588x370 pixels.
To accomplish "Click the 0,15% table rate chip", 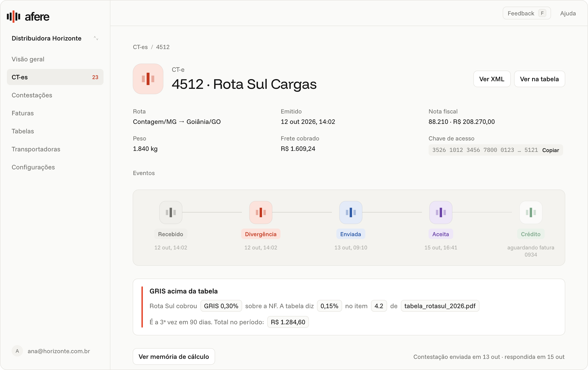I will click(x=329, y=306).
